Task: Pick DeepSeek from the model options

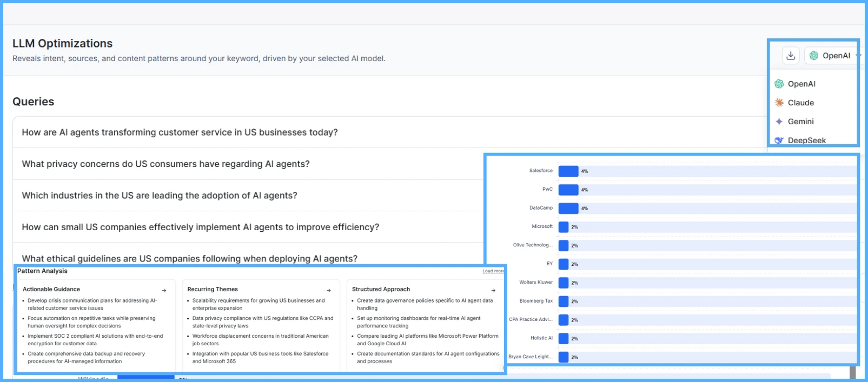Action: click(806, 140)
